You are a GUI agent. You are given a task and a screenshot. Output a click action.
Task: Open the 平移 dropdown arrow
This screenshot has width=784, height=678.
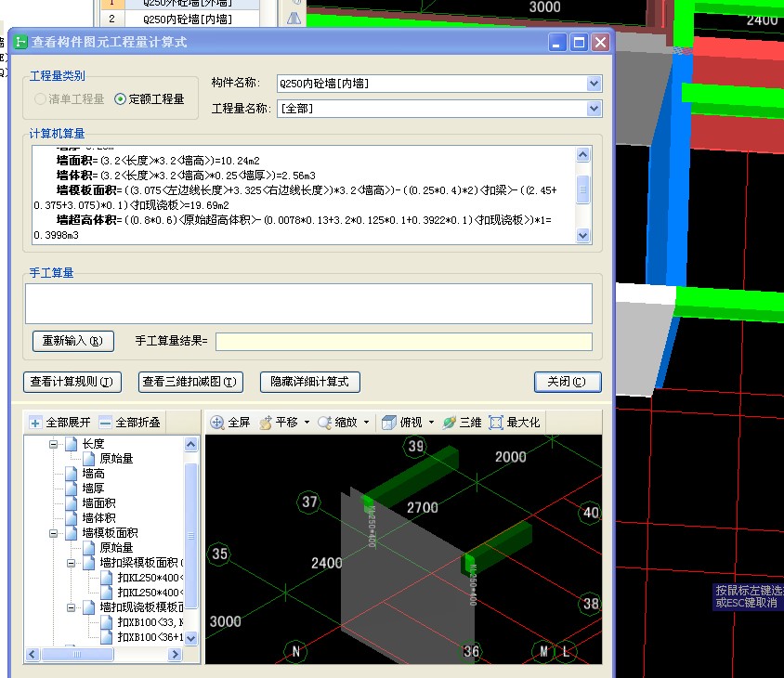[x=307, y=423]
